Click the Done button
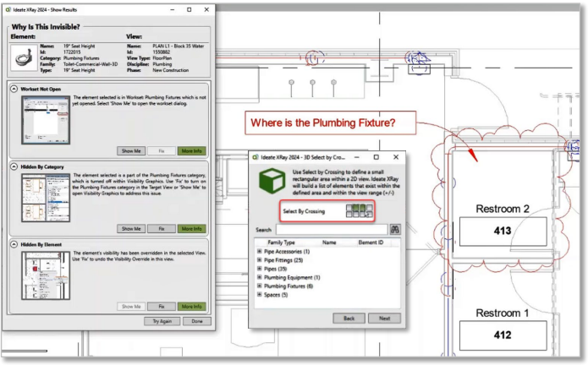 [197, 321]
